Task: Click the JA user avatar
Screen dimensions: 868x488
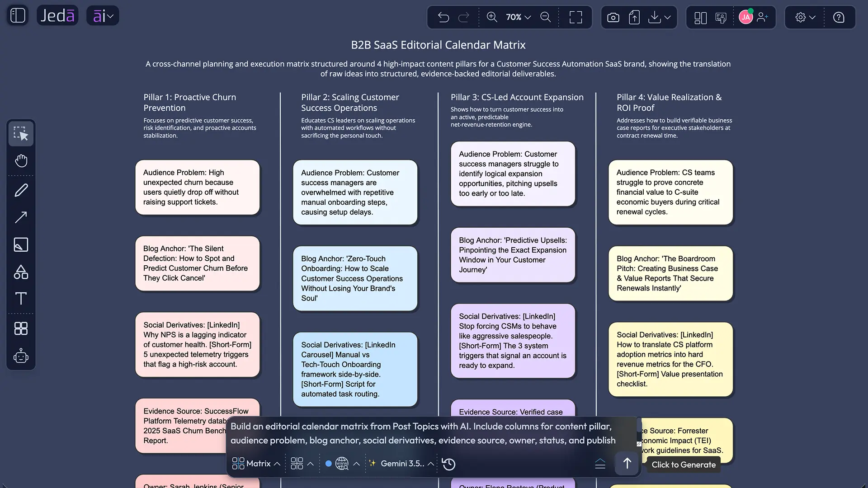Action: tap(746, 17)
